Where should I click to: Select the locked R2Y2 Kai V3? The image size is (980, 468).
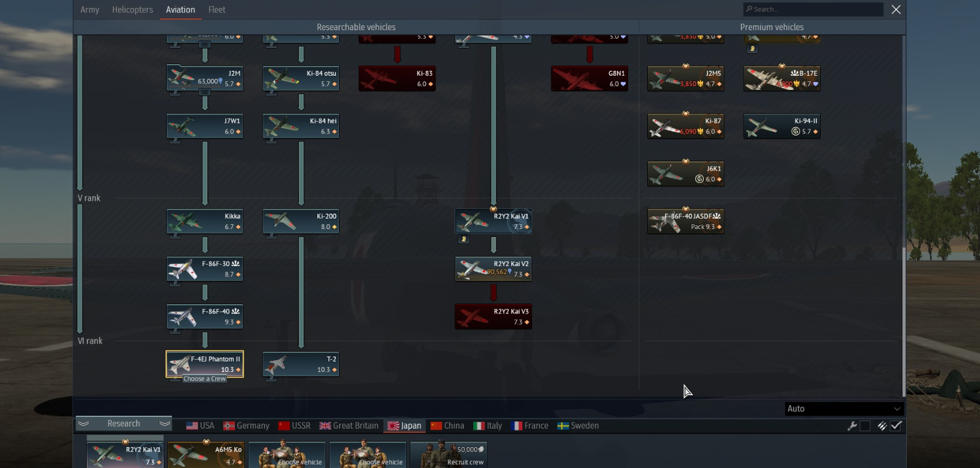point(493,317)
